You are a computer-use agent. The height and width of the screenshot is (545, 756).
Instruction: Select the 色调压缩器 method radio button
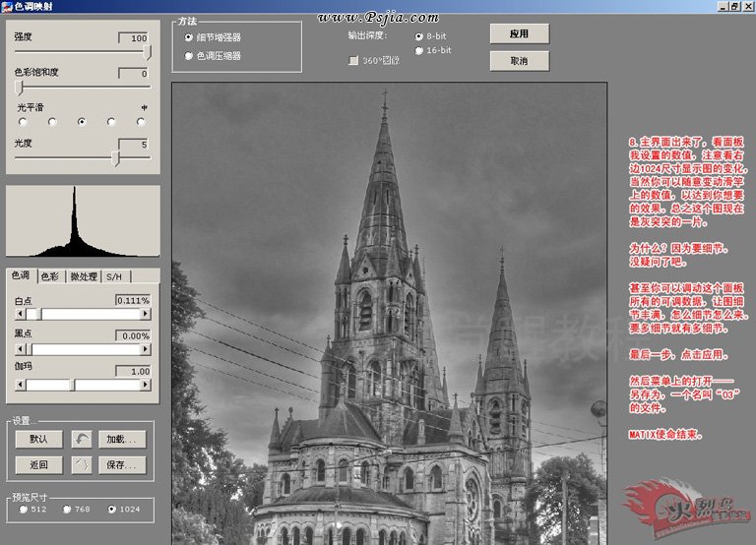pyautogui.click(x=188, y=56)
